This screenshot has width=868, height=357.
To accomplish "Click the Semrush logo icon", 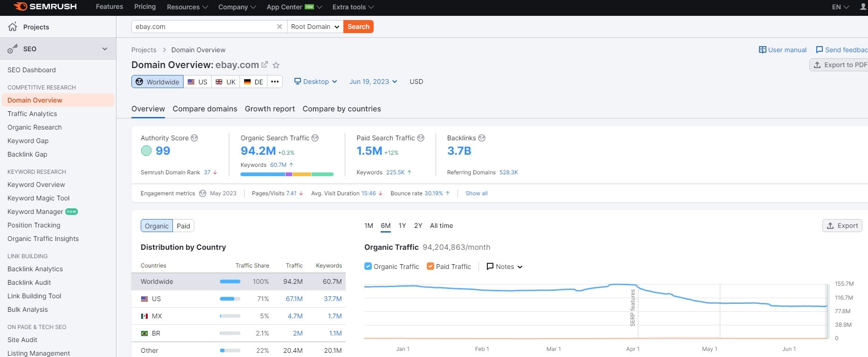I will tap(21, 7).
